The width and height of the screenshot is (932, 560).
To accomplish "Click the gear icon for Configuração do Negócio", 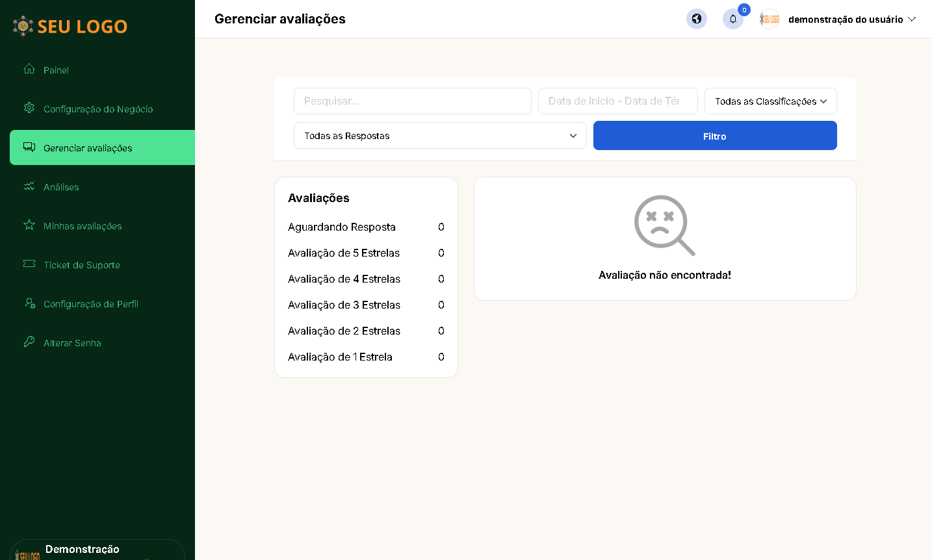I will coord(29,108).
